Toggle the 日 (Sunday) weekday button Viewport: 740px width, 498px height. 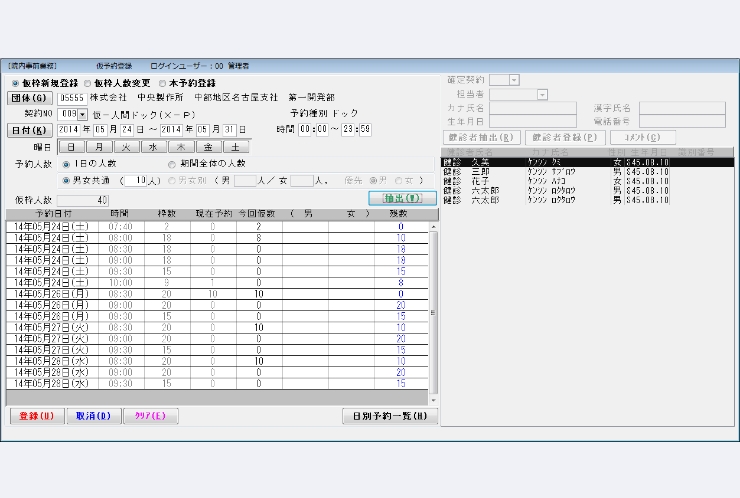[x=71, y=147]
